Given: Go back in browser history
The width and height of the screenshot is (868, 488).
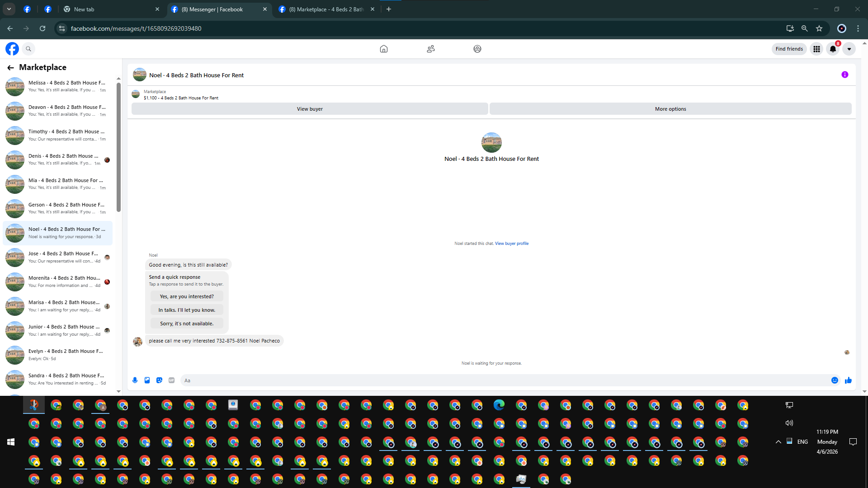Looking at the screenshot, I should tap(10, 28).
